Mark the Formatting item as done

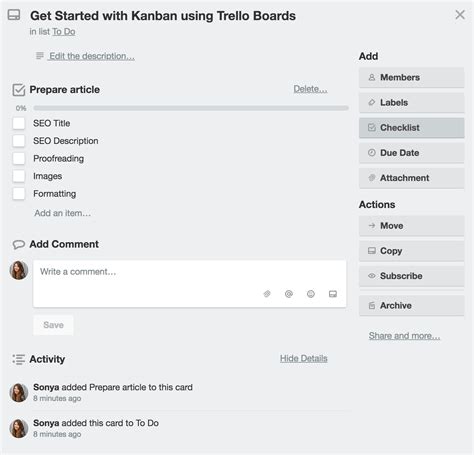coord(19,194)
